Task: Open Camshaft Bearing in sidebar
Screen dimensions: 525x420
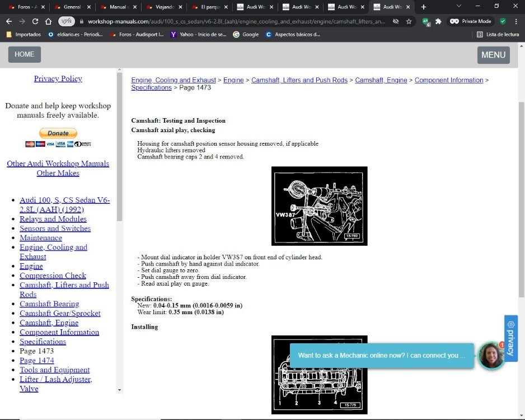Action: pyautogui.click(x=49, y=304)
